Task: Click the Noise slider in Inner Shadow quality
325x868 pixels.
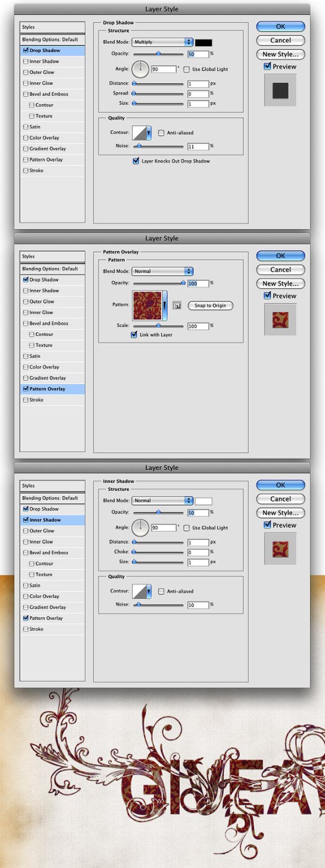Action: 158,605
